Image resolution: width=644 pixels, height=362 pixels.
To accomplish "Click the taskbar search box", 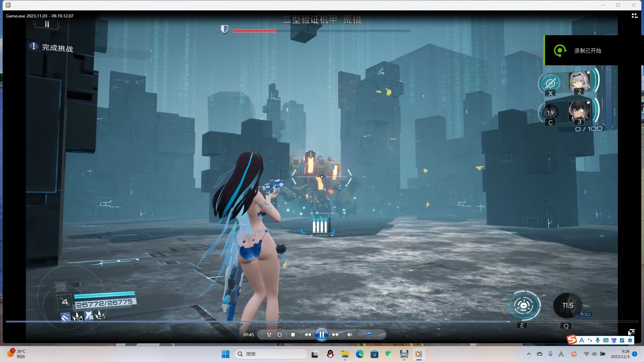I will 270,354.
